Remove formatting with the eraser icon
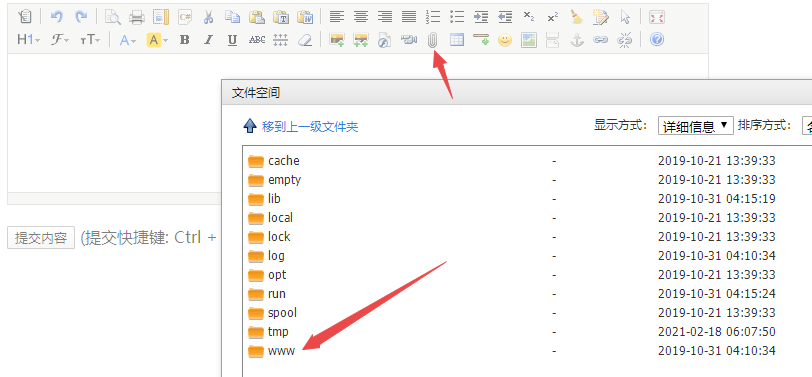 [x=306, y=40]
